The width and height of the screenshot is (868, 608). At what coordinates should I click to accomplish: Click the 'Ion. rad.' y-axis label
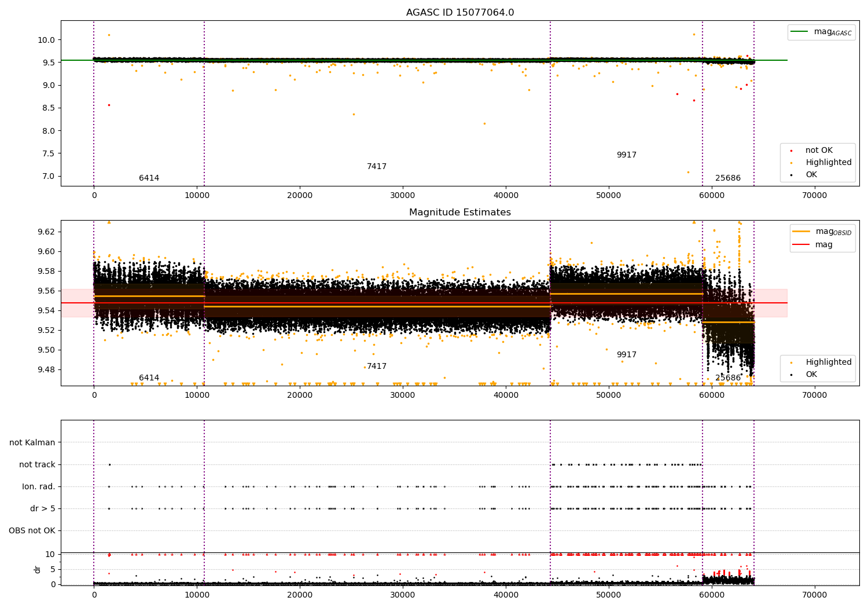click(x=39, y=487)
